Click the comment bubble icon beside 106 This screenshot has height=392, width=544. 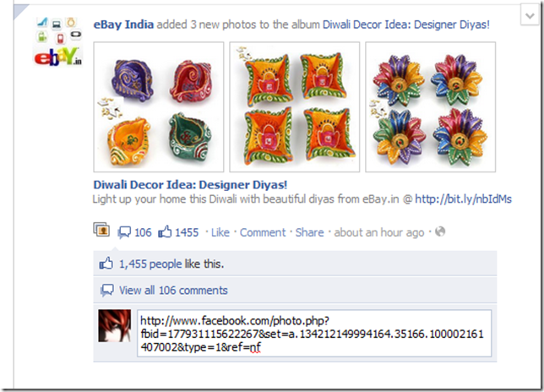pos(124,232)
